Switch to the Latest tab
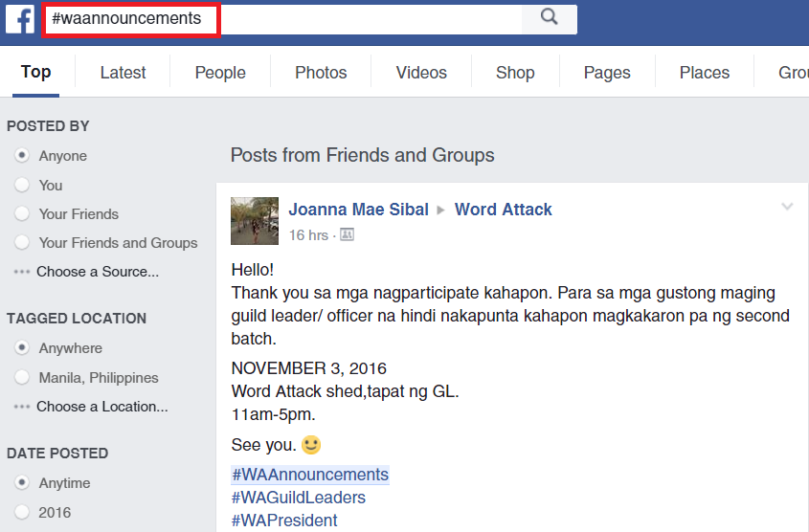 (123, 73)
